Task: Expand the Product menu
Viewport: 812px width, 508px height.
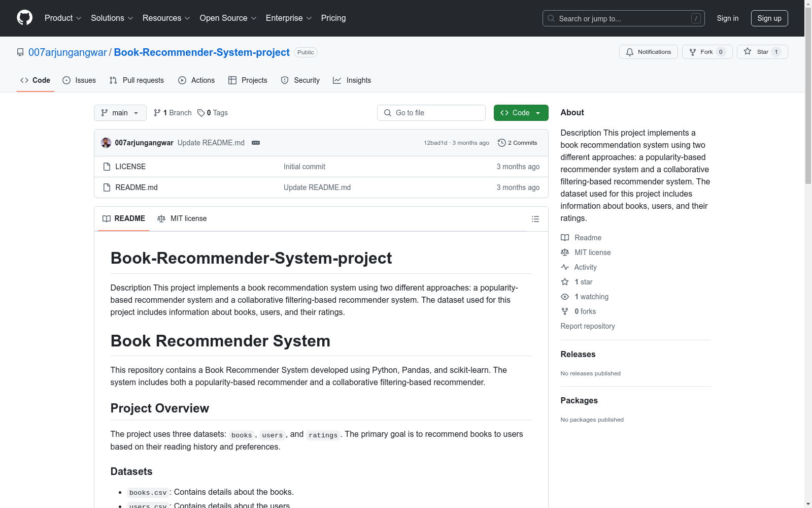Action: tap(63, 18)
